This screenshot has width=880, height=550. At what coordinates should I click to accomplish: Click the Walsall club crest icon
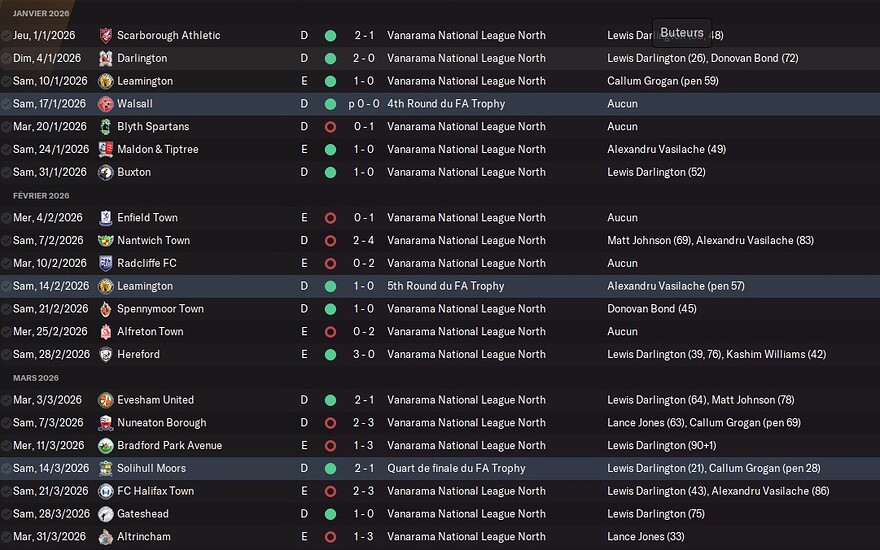[105, 104]
